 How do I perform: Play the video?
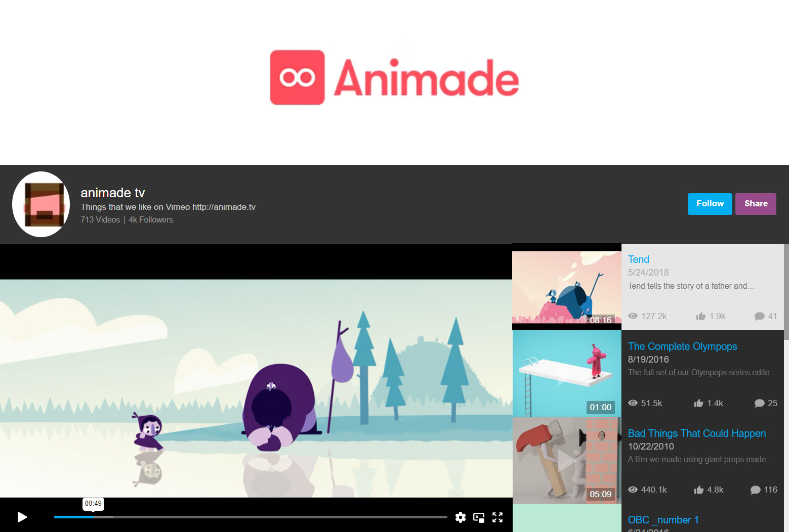tap(22, 517)
